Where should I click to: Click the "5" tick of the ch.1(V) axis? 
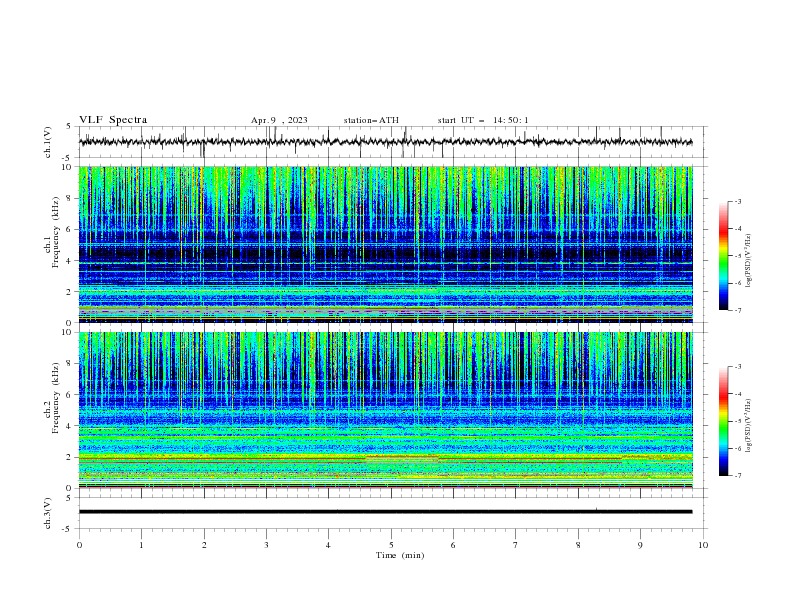[x=68, y=127]
